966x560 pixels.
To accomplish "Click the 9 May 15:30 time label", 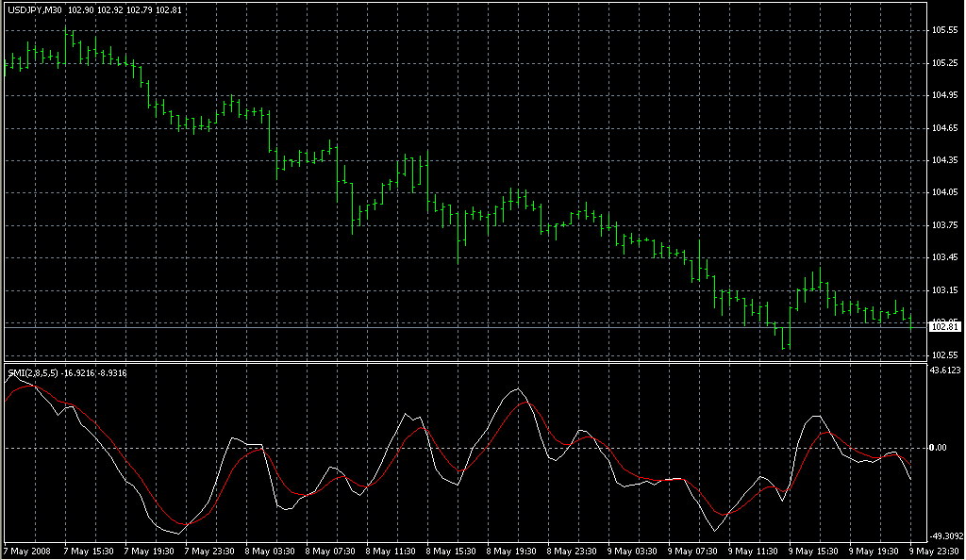I will (x=815, y=551).
